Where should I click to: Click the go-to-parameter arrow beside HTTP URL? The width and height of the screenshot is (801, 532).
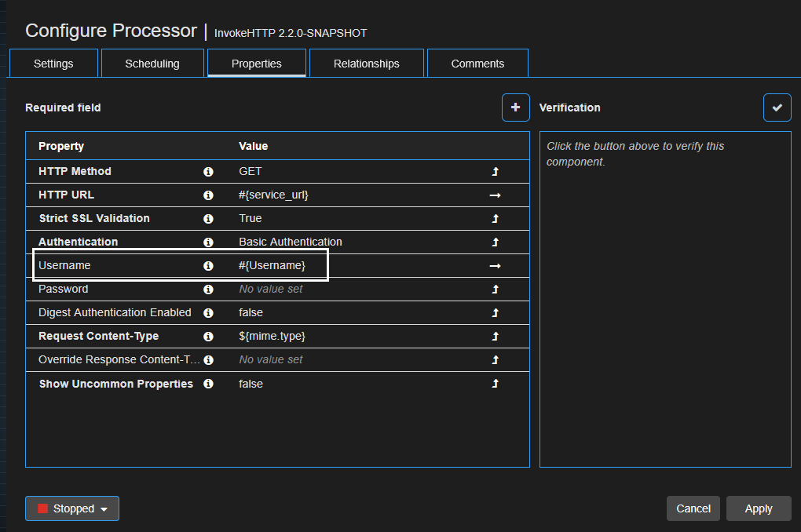click(x=495, y=195)
